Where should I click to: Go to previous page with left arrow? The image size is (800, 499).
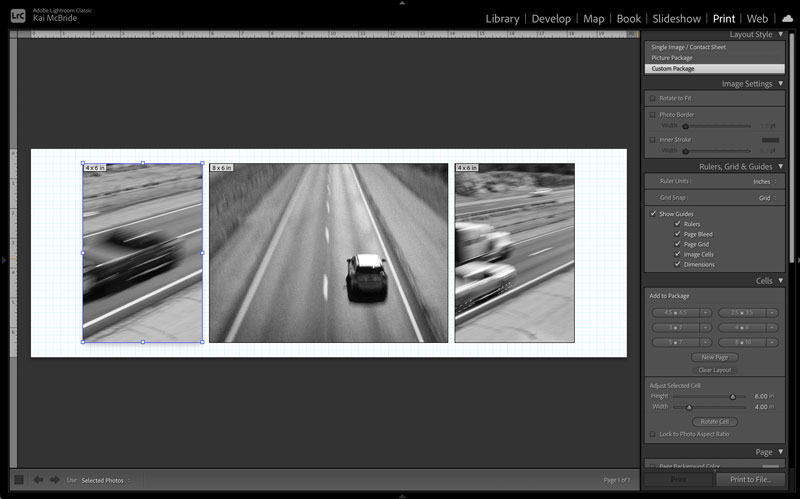(38, 480)
